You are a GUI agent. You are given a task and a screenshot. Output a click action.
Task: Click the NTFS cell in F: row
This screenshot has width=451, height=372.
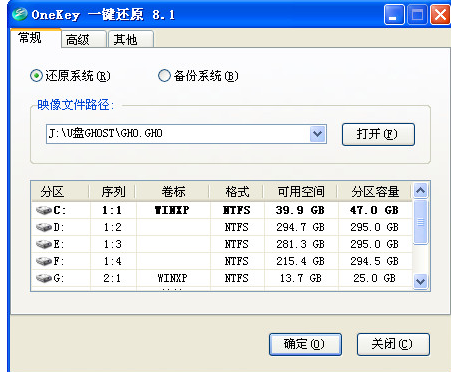click(x=237, y=261)
